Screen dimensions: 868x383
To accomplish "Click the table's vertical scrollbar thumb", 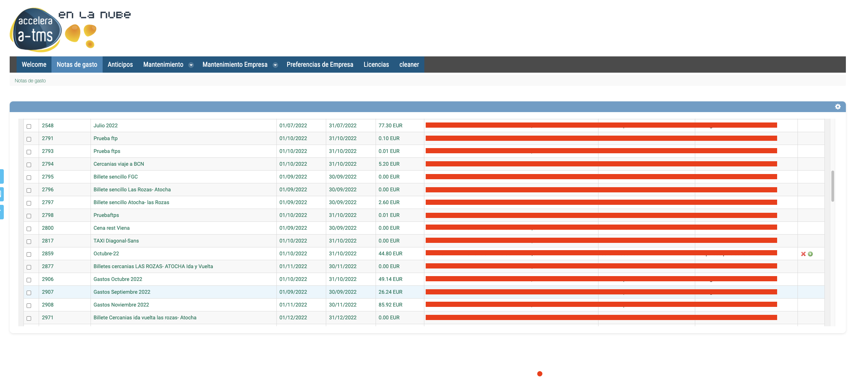I will [x=833, y=186].
